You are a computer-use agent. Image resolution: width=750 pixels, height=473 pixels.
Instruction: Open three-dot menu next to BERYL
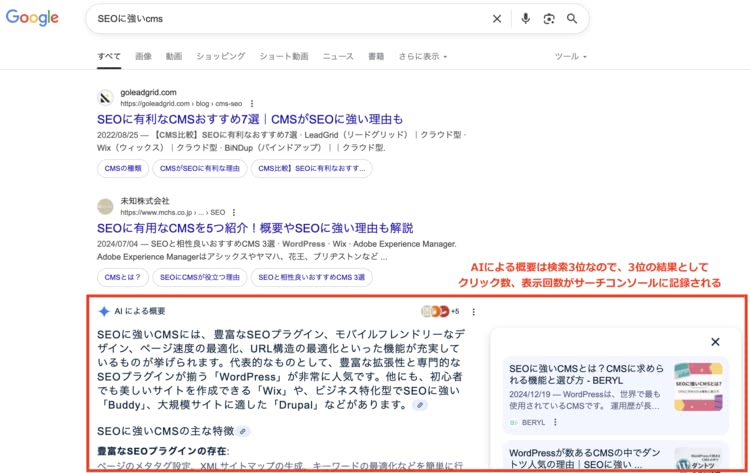click(555, 422)
